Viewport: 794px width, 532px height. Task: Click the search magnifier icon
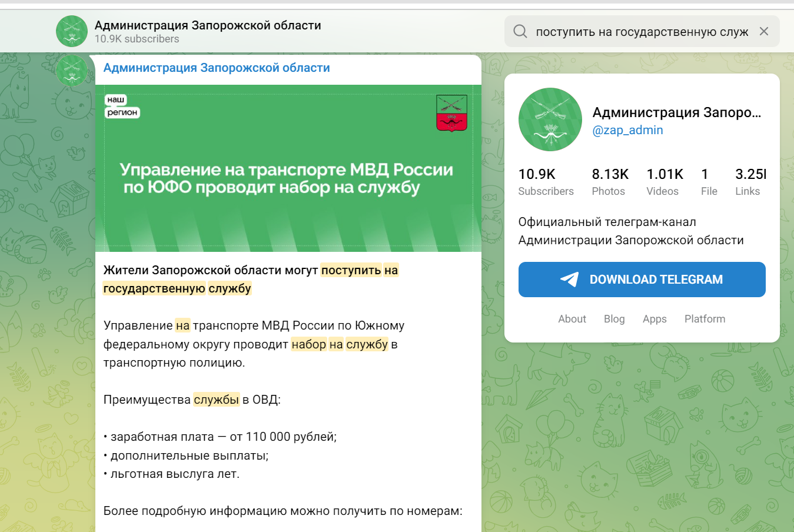coord(520,31)
